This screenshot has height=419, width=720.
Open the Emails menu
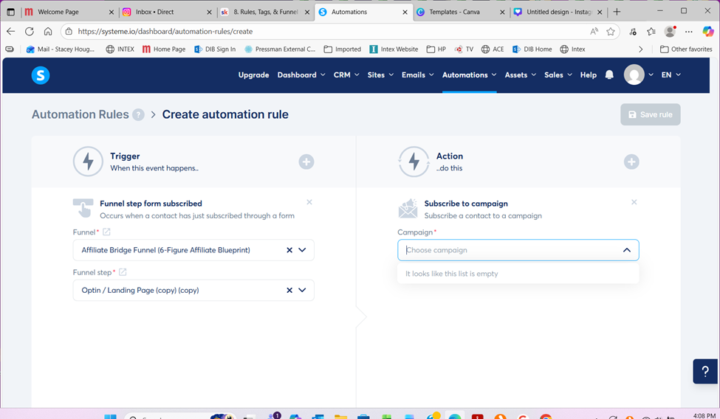pos(417,75)
